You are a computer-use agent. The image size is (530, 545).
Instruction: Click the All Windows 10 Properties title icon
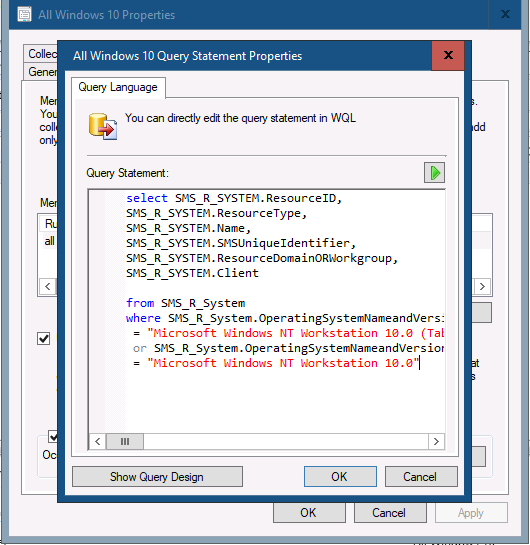[24, 15]
